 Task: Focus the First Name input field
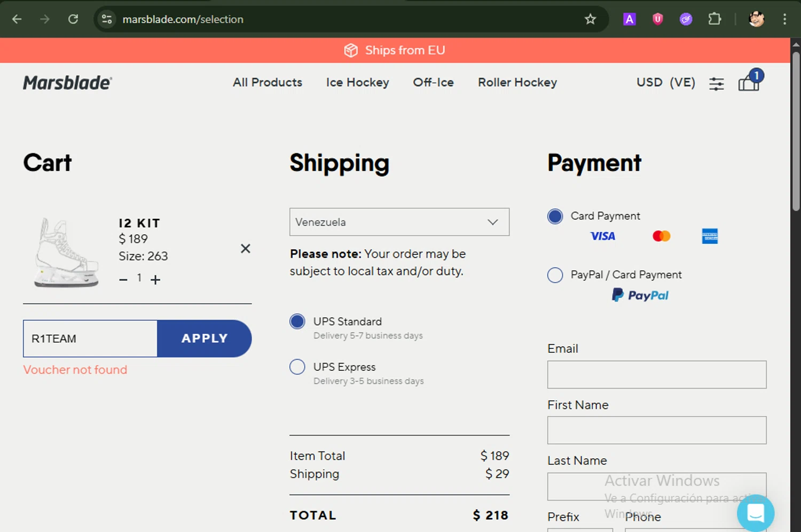coord(657,430)
